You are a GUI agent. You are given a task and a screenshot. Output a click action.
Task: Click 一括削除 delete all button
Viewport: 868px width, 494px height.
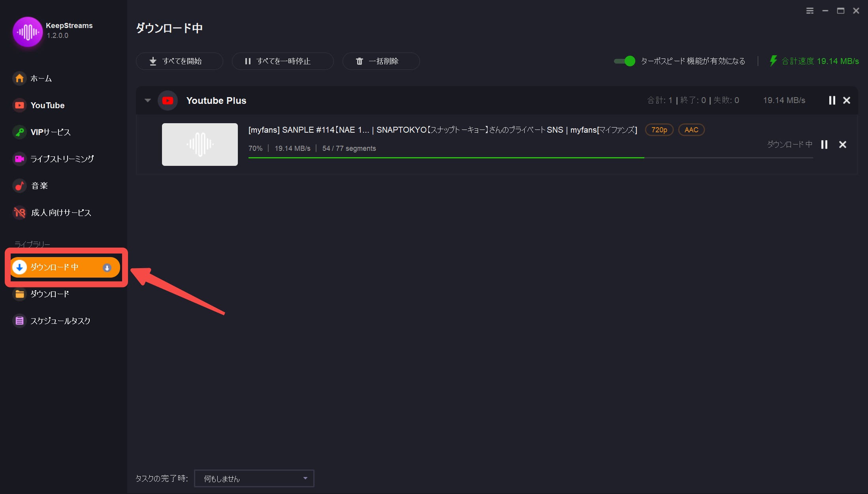coord(381,61)
